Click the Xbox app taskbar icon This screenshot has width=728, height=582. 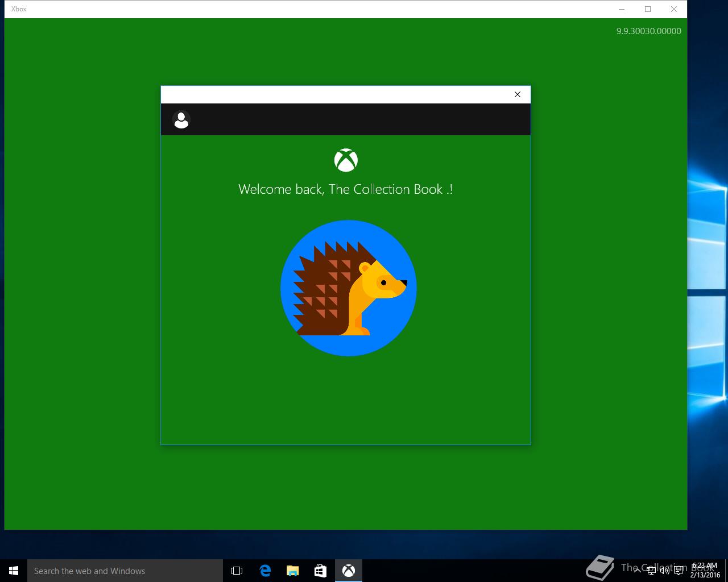point(348,571)
